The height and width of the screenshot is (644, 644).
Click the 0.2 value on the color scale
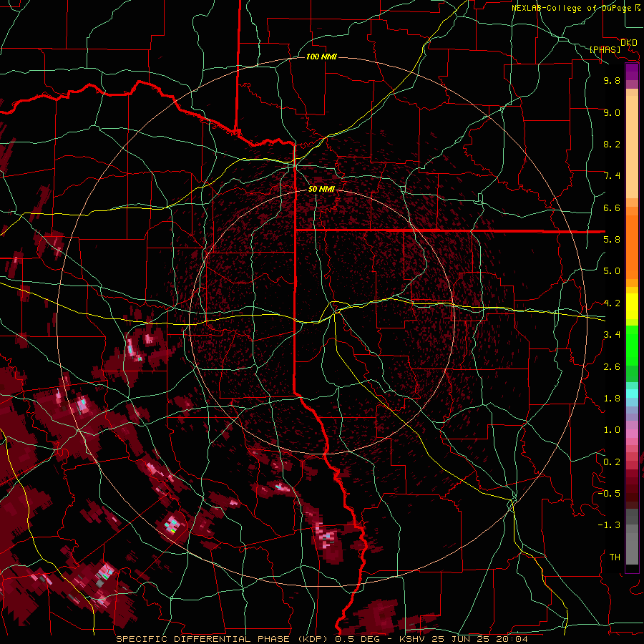pyautogui.click(x=612, y=462)
